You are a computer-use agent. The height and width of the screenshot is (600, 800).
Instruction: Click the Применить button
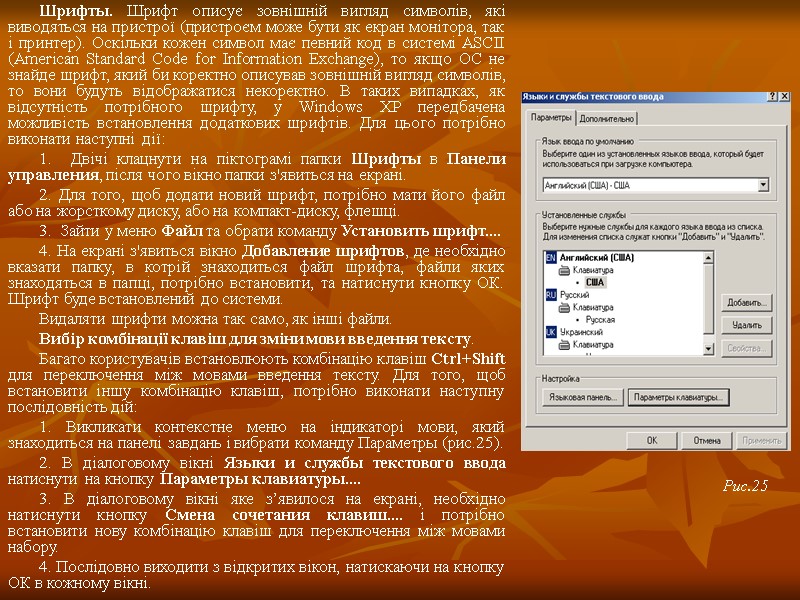(x=761, y=440)
